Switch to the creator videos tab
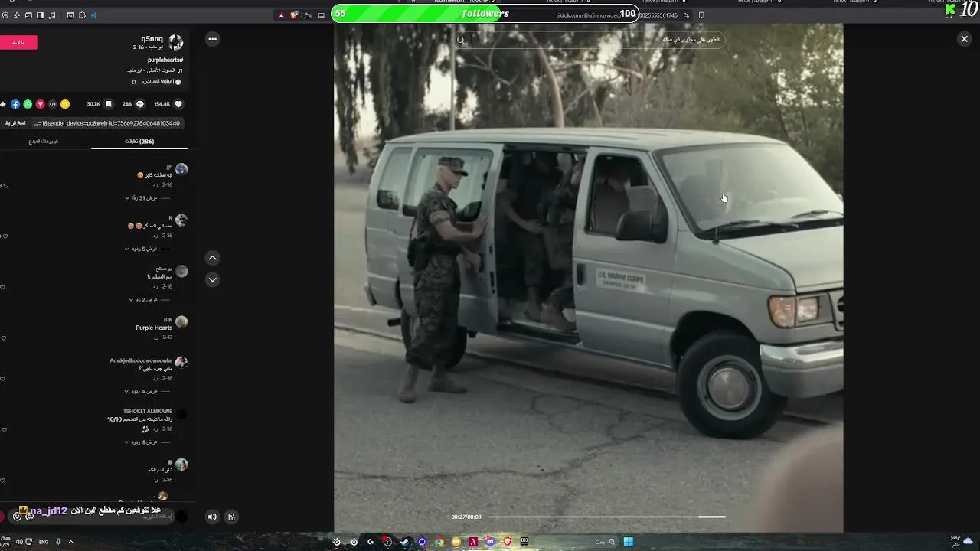The height and width of the screenshot is (551, 980). pyautogui.click(x=44, y=142)
